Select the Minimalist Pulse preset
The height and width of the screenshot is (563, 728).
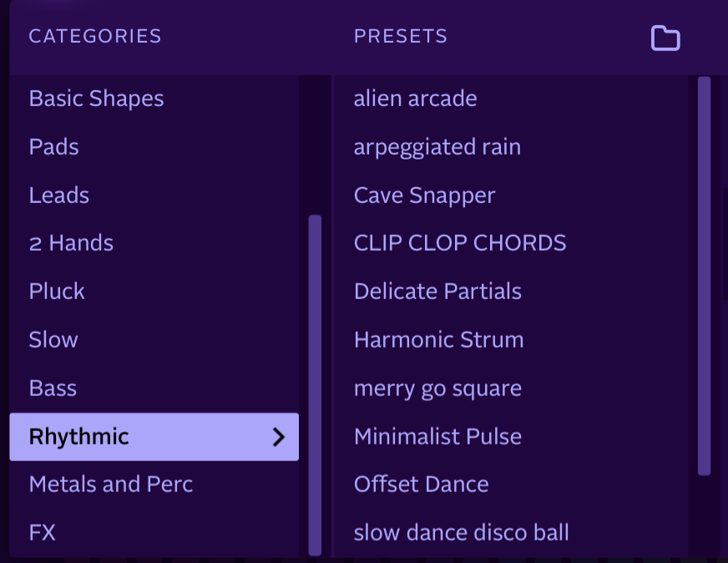pos(437,437)
